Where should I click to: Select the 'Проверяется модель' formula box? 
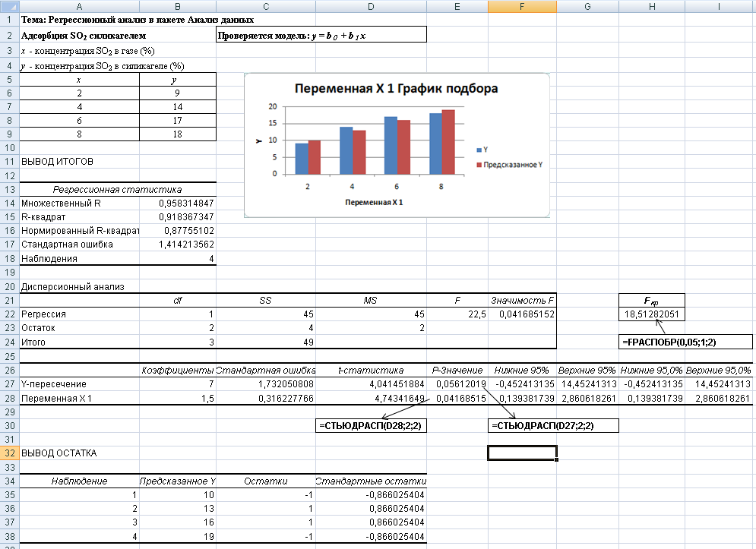click(321, 35)
